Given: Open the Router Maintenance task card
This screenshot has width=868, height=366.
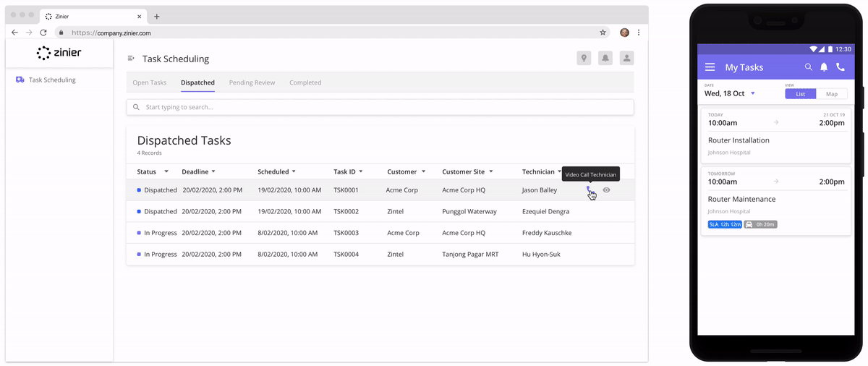Looking at the screenshot, I should (776, 200).
